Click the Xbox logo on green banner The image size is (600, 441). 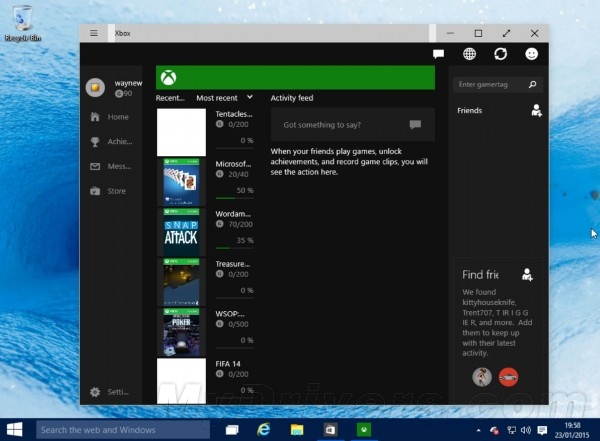170,77
